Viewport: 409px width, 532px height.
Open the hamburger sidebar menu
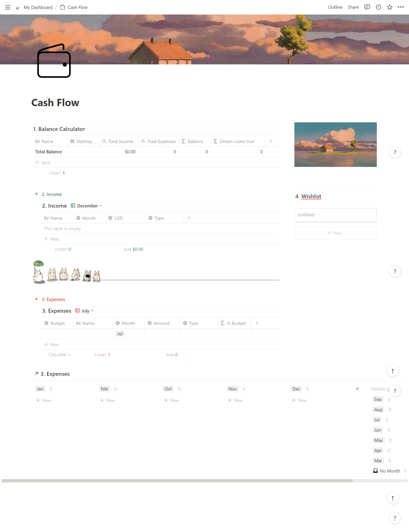[x=7, y=7]
